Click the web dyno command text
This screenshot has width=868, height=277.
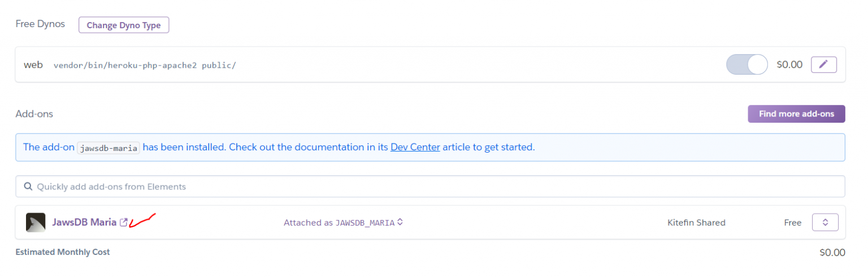click(x=145, y=66)
